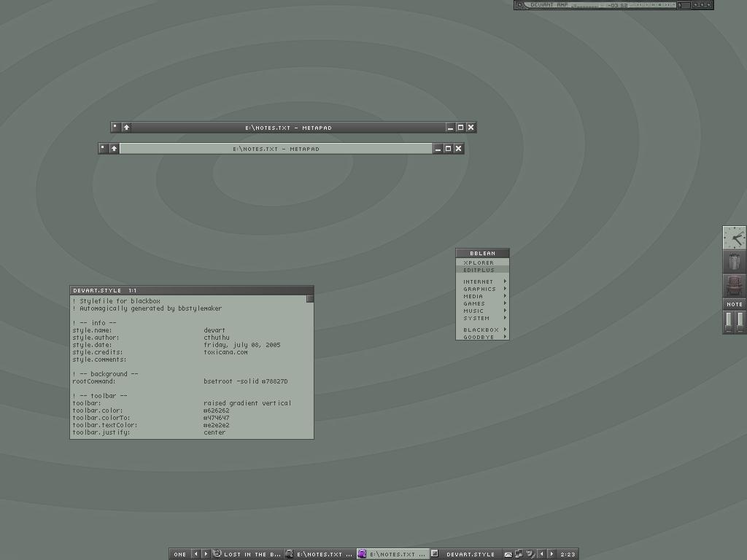Click the roll-up arrow on light Metapad titlebar
The image size is (747, 560).
click(114, 149)
